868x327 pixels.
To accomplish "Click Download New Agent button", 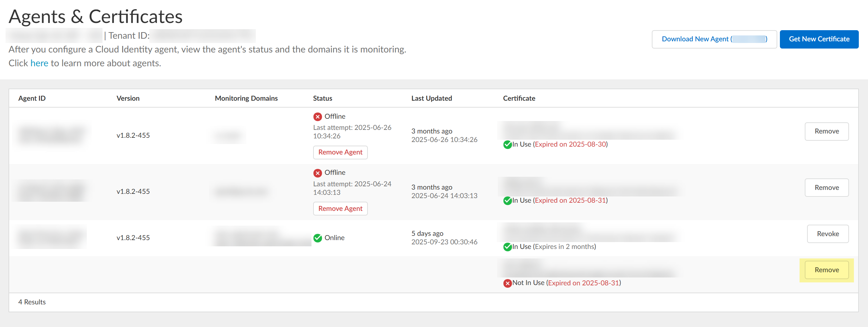I will (x=714, y=39).
